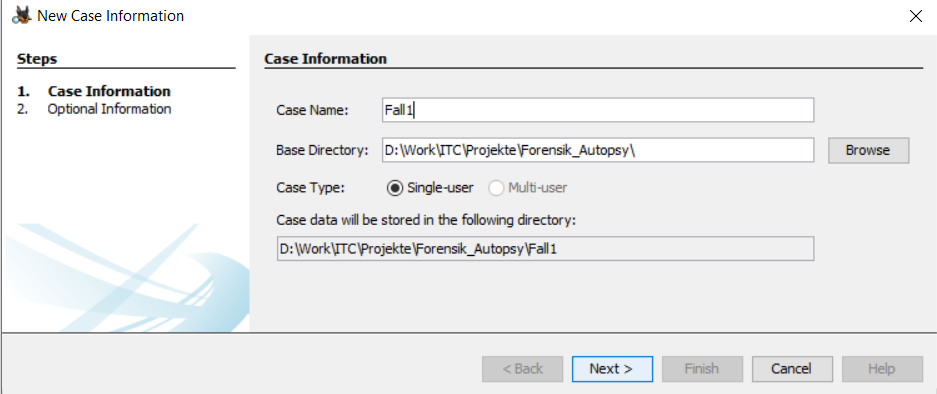Select step 2 Optional Information
This screenshot has height=394, width=937.
(94, 109)
